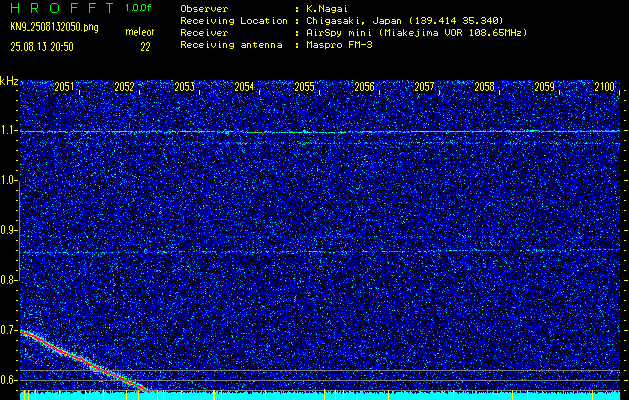Select the version label 1.00f

[x=138, y=8]
